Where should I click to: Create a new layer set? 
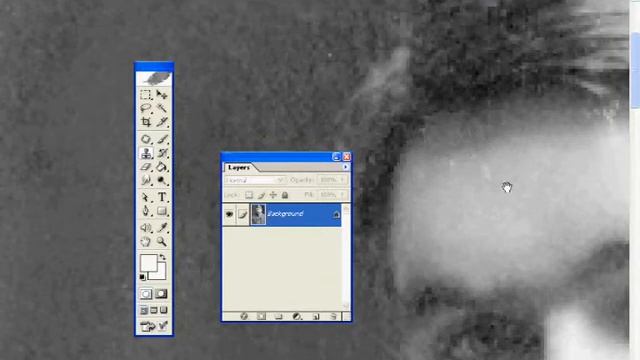point(279,316)
